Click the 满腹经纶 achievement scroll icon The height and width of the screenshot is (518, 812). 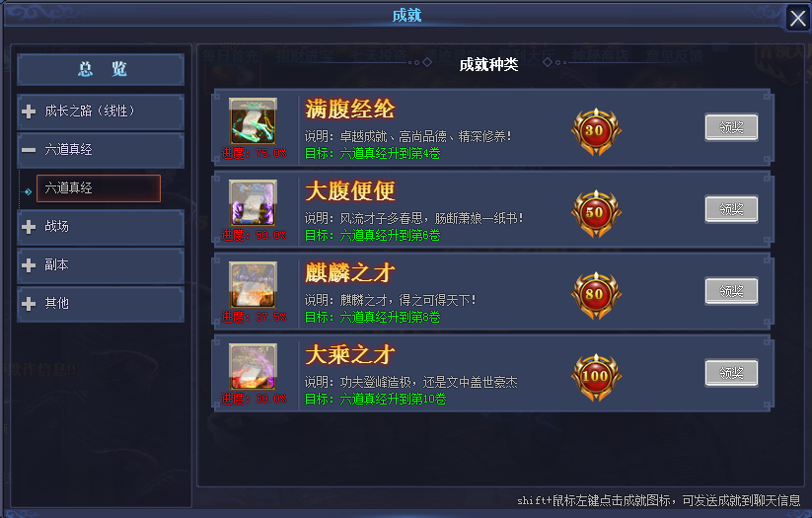pyautogui.click(x=253, y=121)
